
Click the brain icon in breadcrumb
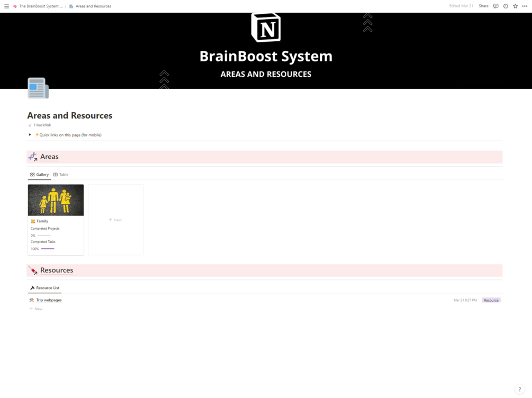[x=15, y=6]
